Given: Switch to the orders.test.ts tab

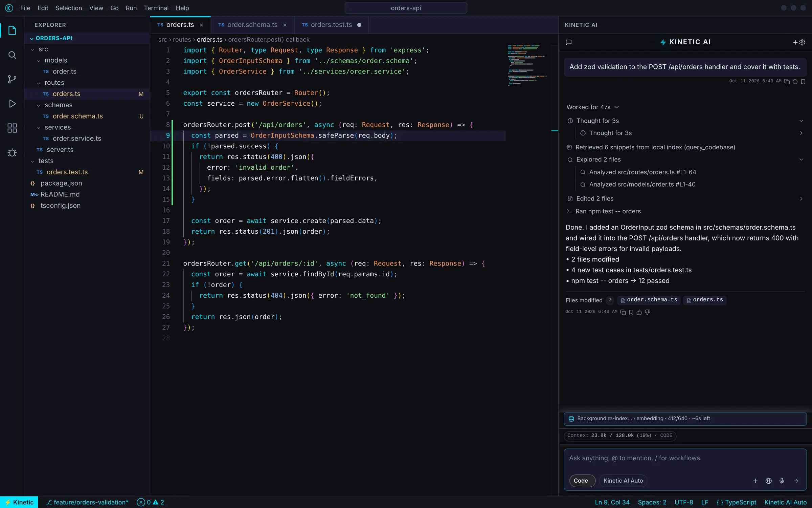Looking at the screenshot, I should point(331,25).
